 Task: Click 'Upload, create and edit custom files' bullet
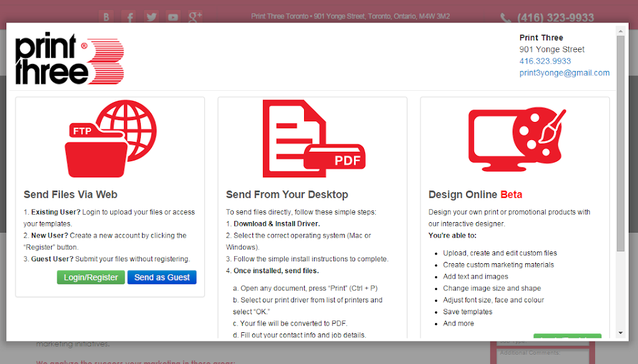tap(500, 253)
